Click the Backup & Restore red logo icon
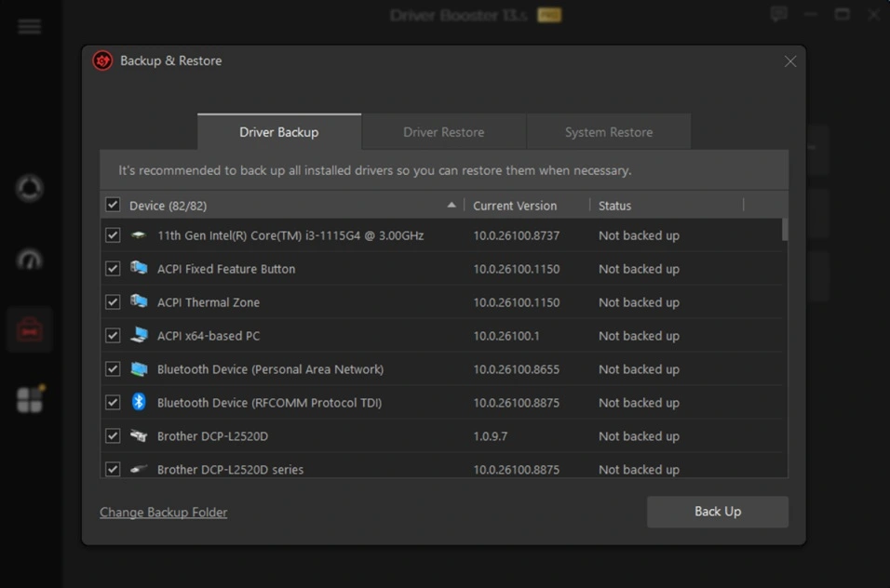 (x=102, y=60)
